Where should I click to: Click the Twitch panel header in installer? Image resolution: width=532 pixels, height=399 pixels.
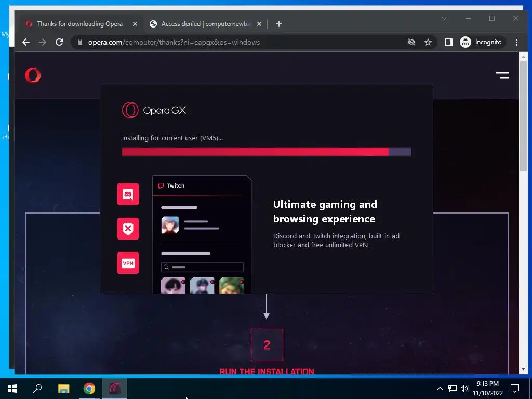pos(202,185)
